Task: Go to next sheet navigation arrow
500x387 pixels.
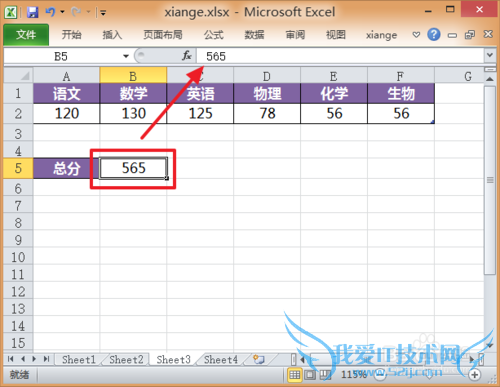Action: [34, 359]
